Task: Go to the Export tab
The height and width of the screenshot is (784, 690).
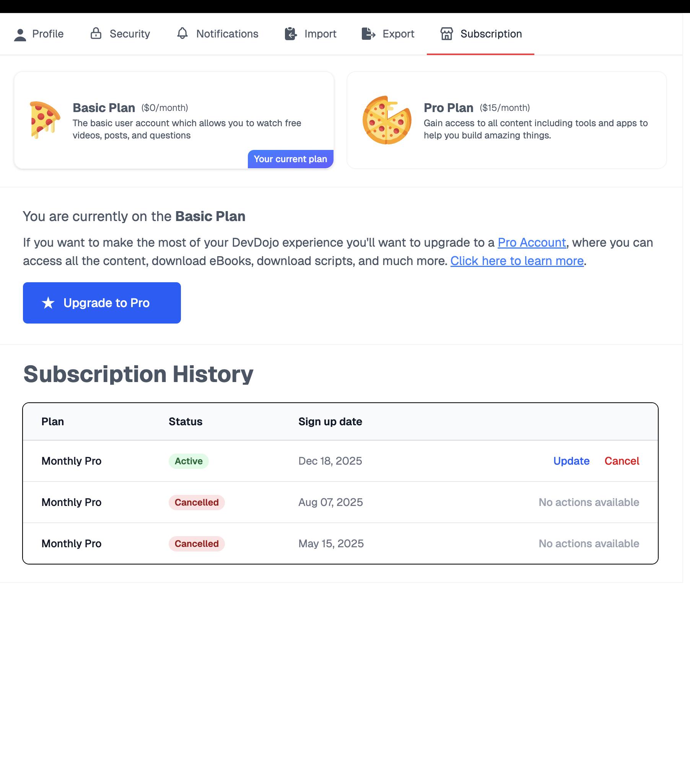Action: [398, 34]
